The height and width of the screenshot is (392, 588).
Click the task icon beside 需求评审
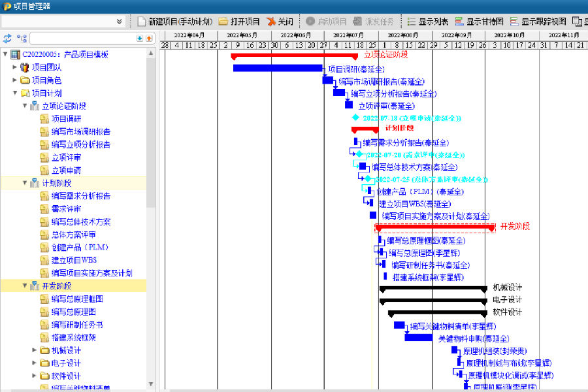tap(44, 208)
